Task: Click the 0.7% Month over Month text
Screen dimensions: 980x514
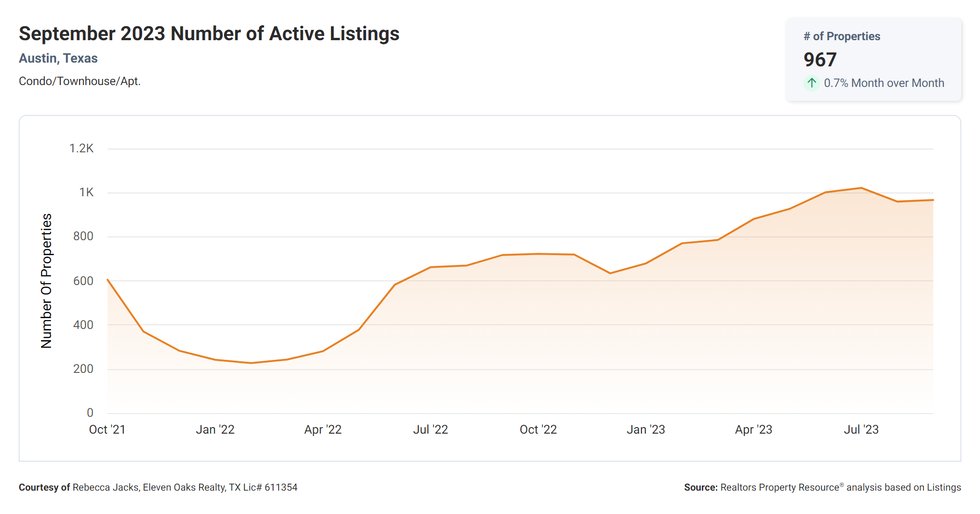Action: coord(884,83)
